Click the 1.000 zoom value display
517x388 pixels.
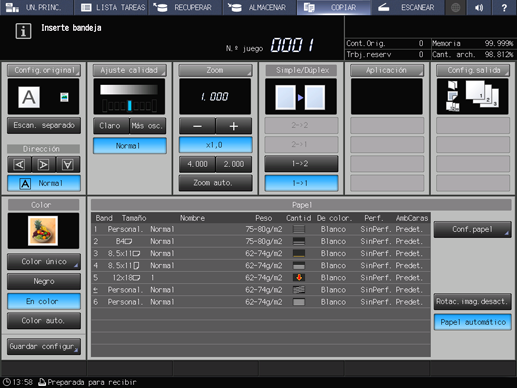(x=215, y=97)
